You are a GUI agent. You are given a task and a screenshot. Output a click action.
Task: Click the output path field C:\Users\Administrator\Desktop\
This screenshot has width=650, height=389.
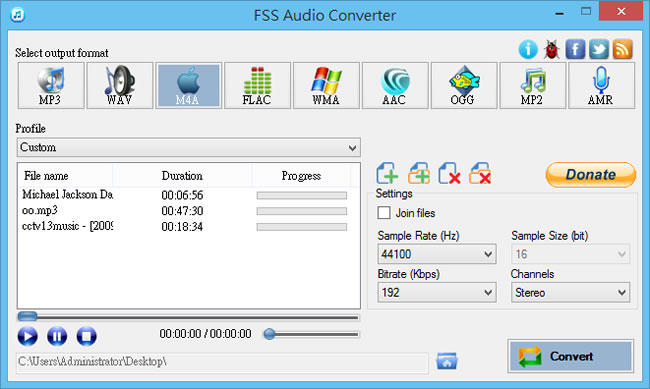pos(223,362)
